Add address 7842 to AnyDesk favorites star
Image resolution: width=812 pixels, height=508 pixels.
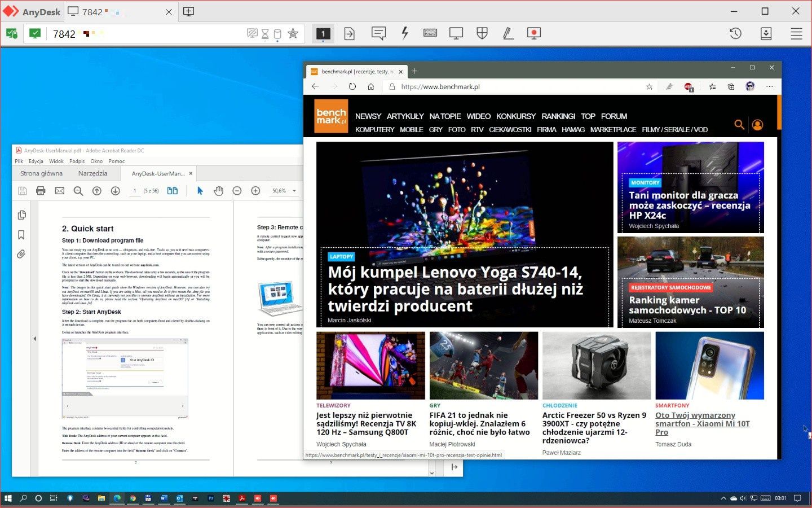[293, 34]
